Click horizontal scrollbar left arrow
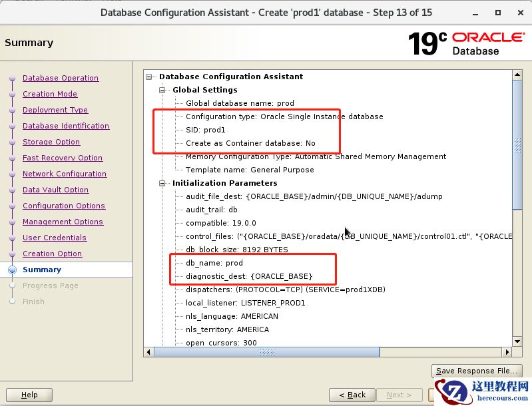The height and width of the screenshot is (406, 532). 148,352
